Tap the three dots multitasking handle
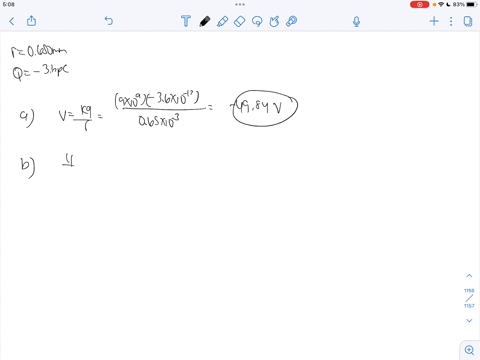480x360 pixels. [x=240, y=4]
